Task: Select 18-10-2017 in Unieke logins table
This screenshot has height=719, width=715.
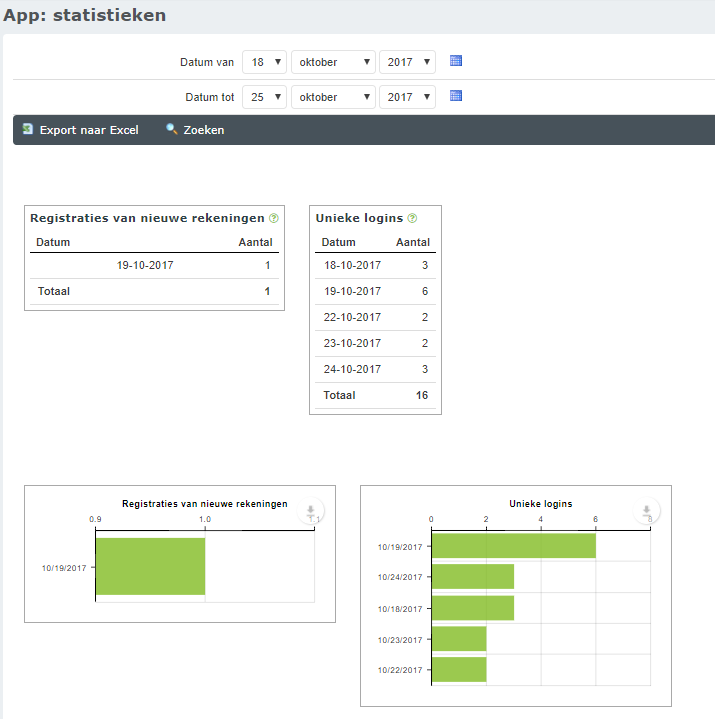Action: click(375, 265)
